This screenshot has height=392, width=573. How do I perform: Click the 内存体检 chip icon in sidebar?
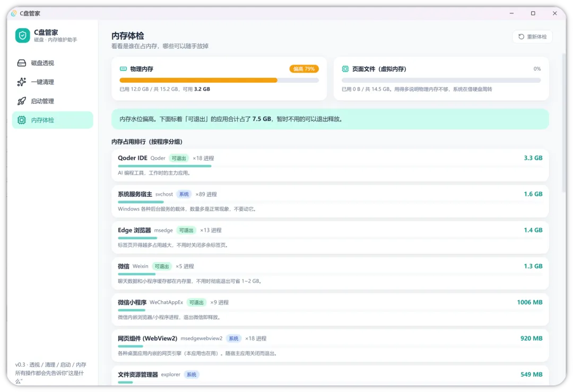(x=22, y=120)
